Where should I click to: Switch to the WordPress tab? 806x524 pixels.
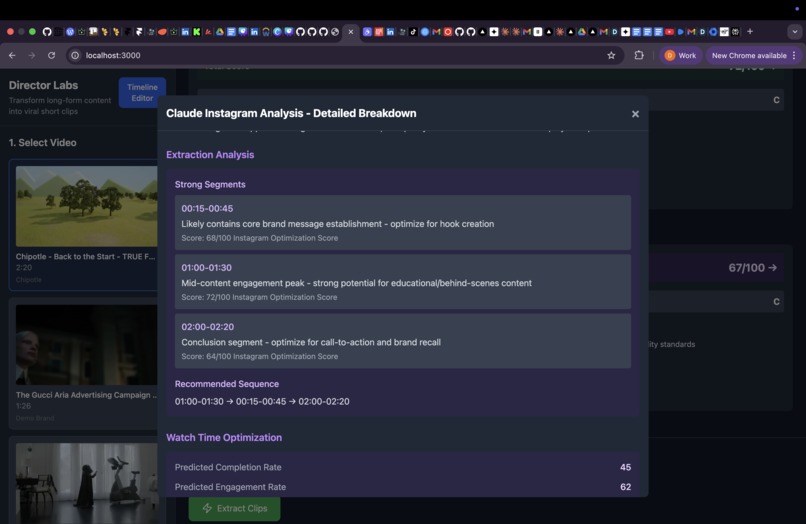70,32
